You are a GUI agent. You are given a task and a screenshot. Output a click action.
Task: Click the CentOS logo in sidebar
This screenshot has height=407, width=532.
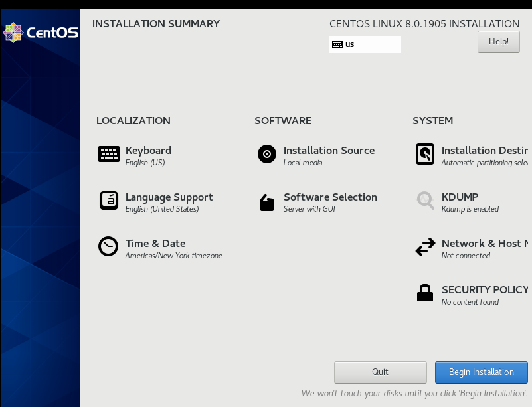(x=41, y=33)
